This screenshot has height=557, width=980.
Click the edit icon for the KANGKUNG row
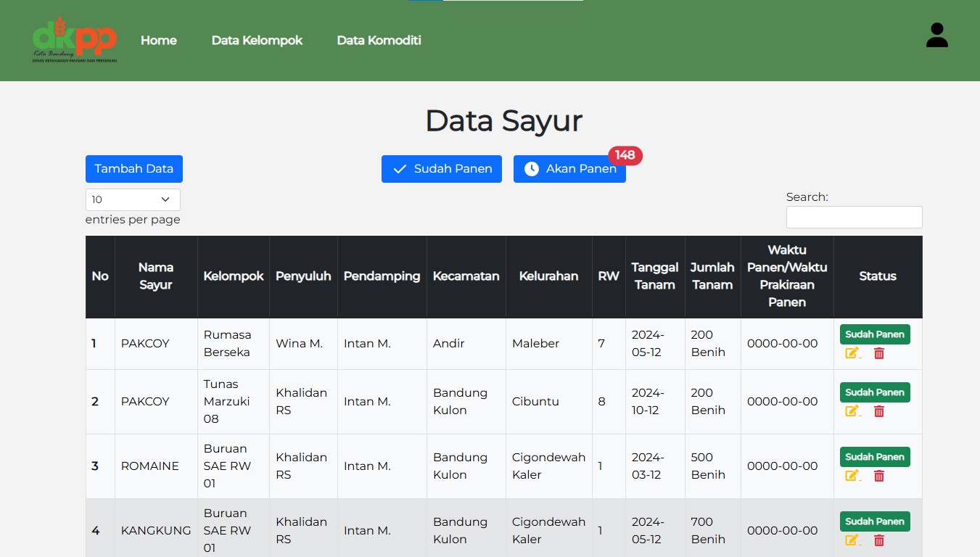tap(852, 540)
